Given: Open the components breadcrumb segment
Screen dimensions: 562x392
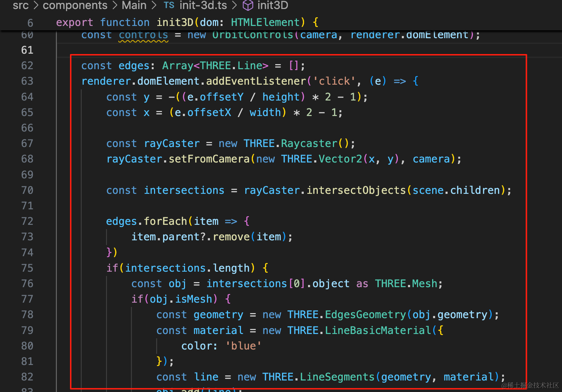Looking at the screenshot, I should [75, 5].
